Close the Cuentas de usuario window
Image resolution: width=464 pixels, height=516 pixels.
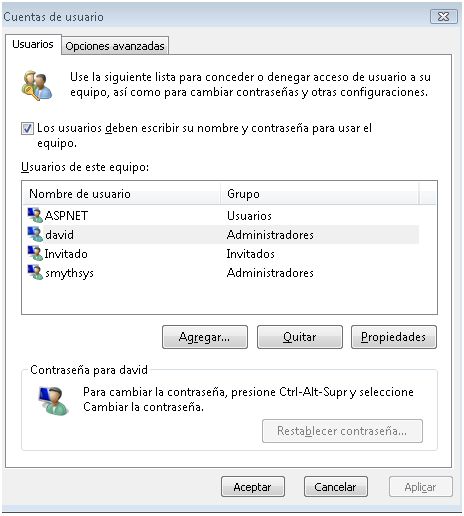tap(444, 16)
